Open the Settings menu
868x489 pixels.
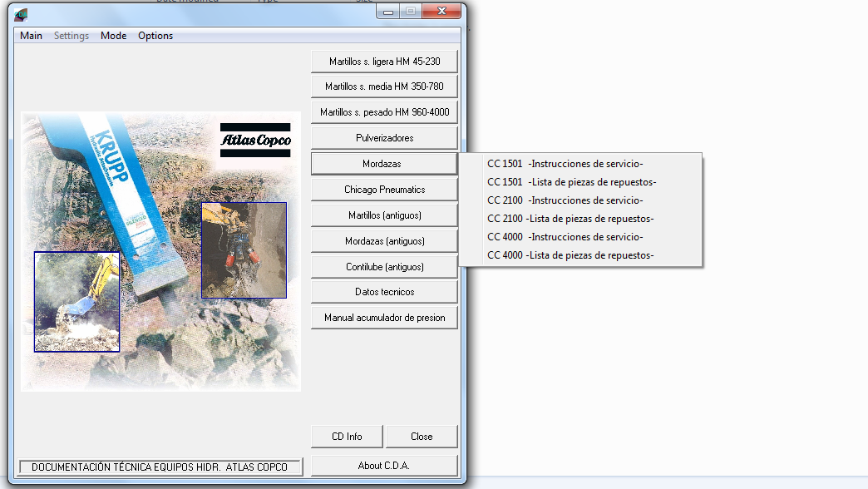coord(72,36)
